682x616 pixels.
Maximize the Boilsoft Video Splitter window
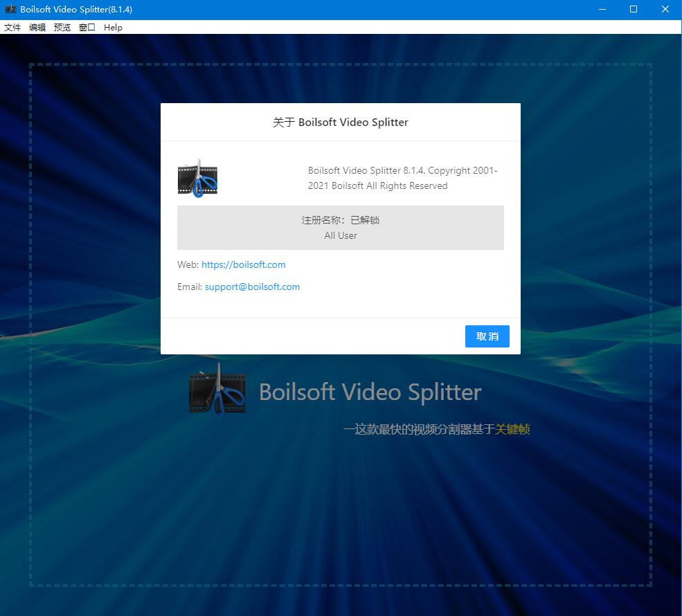634,9
